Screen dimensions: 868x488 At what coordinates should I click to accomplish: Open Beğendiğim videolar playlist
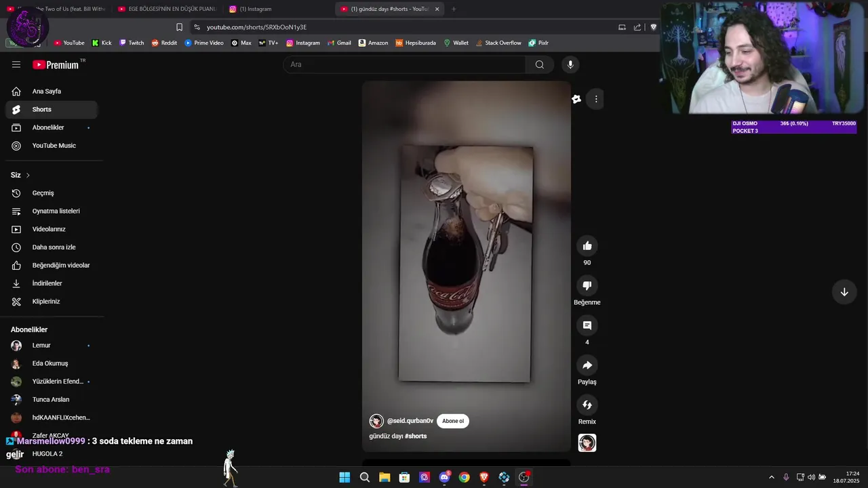[x=51, y=265]
